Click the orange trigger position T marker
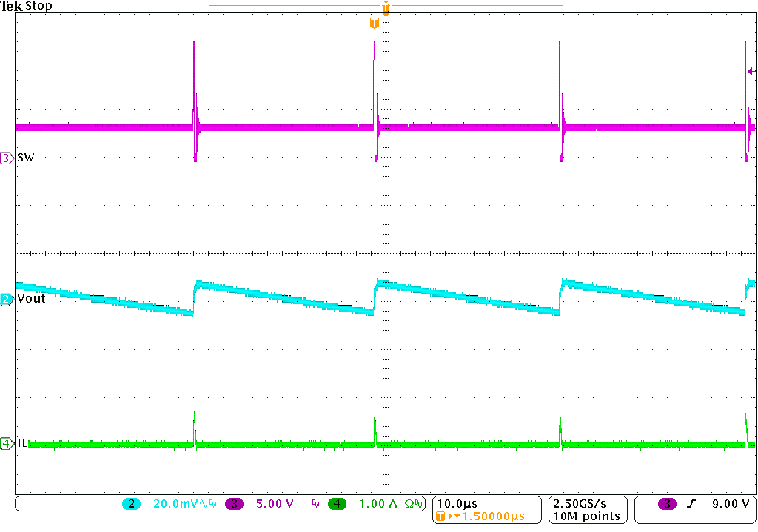Image resolution: width=758 pixels, height=532 pixels. tap(374, 22)
